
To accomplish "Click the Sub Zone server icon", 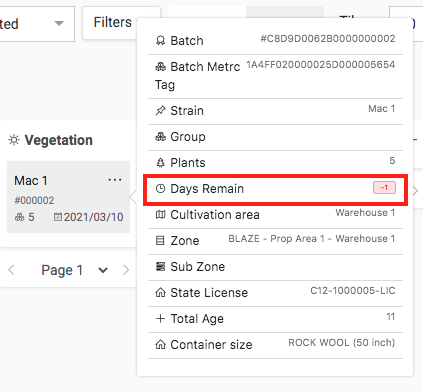I will [x=160, y=267].
